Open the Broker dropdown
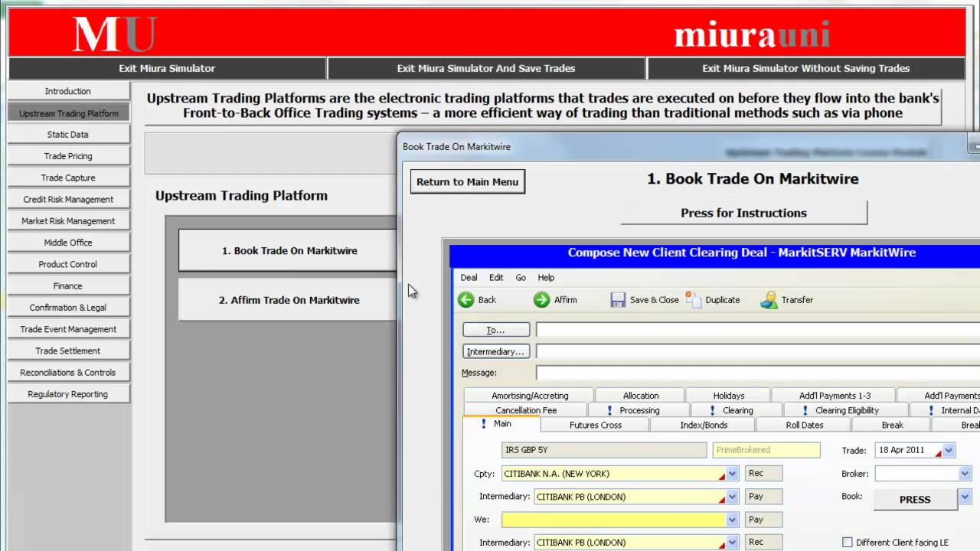 tap(965, 474)
